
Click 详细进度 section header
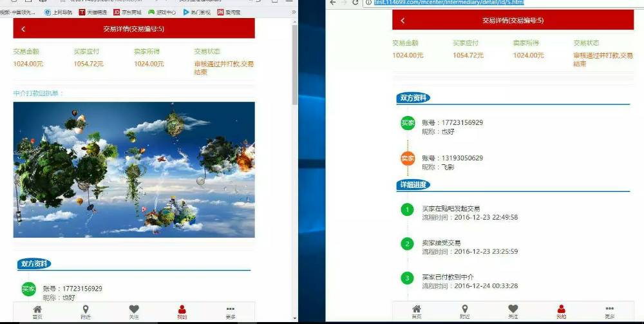pyautogui.click(x=413, y=185)
